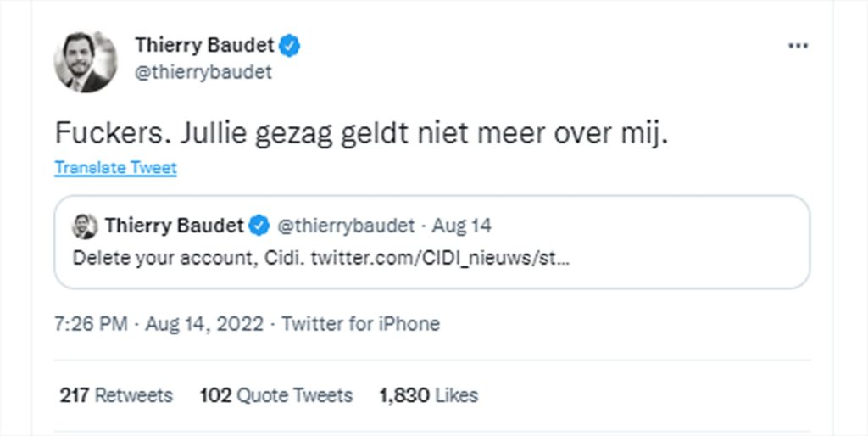Open the three-dot more options menu
Image resolution: width=868 pixels, height=436 pixels.
[x=798, y=46]
